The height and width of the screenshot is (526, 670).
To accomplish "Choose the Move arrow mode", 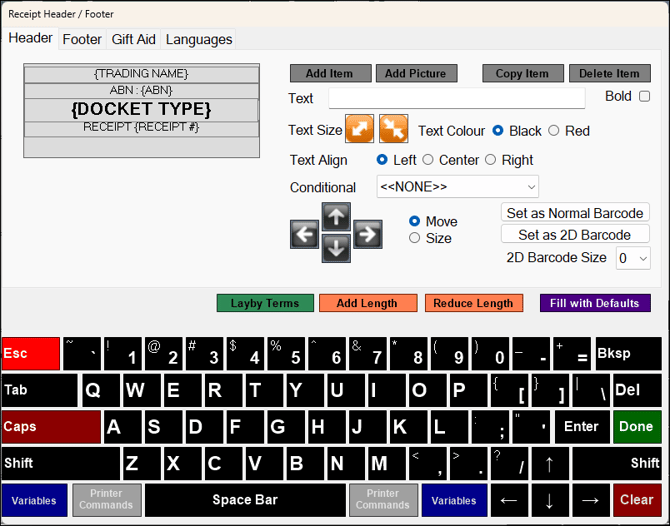I will coord(414,221).
